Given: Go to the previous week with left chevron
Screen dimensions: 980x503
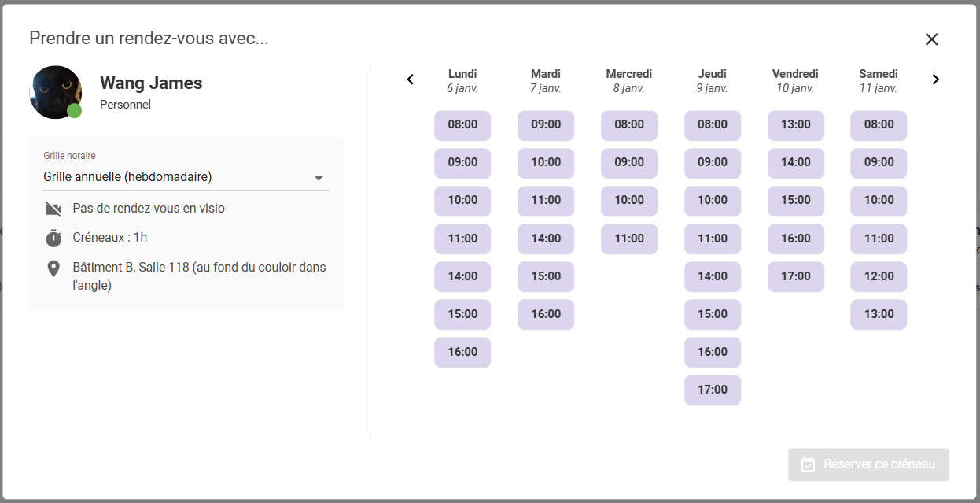Looking at the screenshot, I should point(410,80).
